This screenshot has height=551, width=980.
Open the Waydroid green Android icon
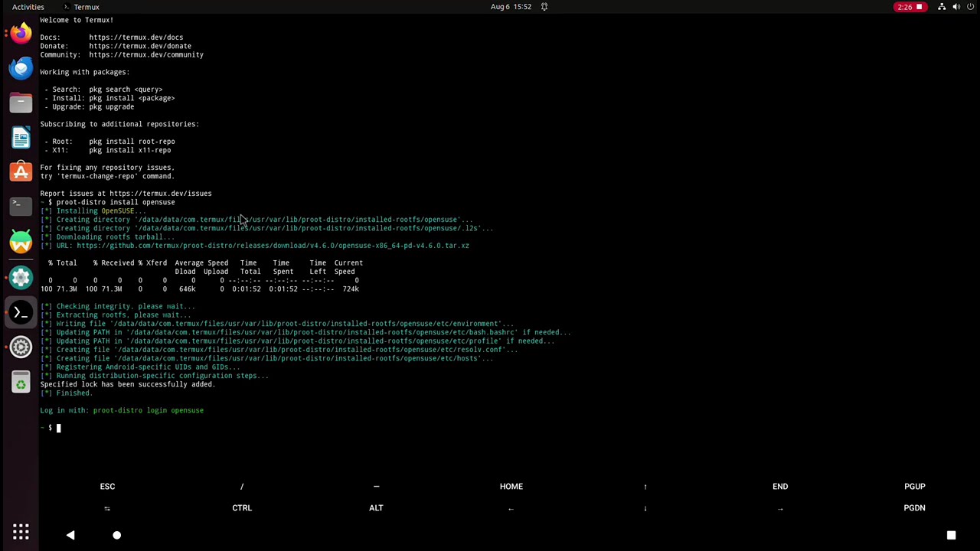point(21,243)
